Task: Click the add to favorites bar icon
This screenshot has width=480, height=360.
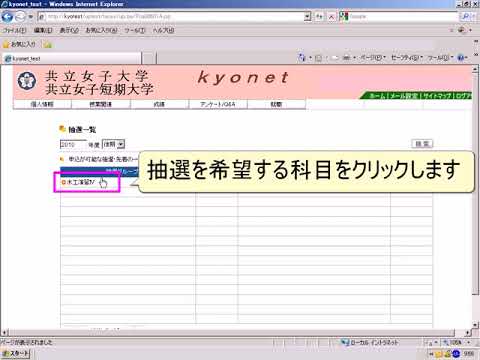Action: point(48,44)
